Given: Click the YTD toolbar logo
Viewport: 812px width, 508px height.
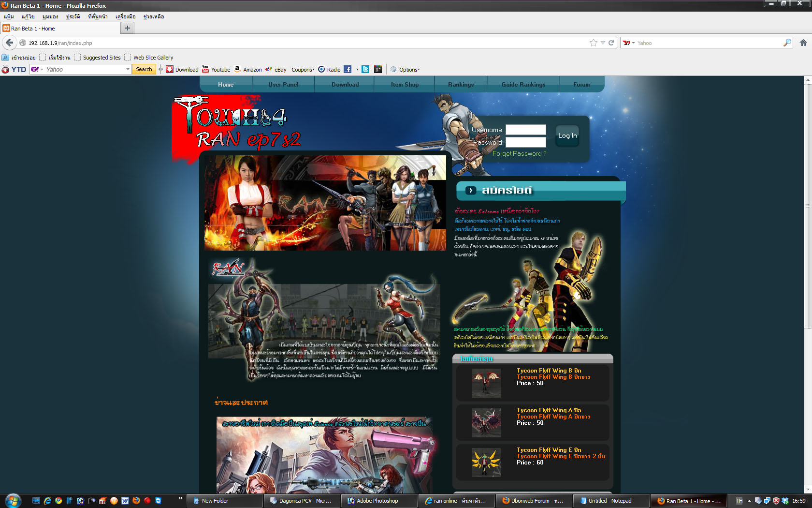Looking at the screenshot, I should 14,69.
